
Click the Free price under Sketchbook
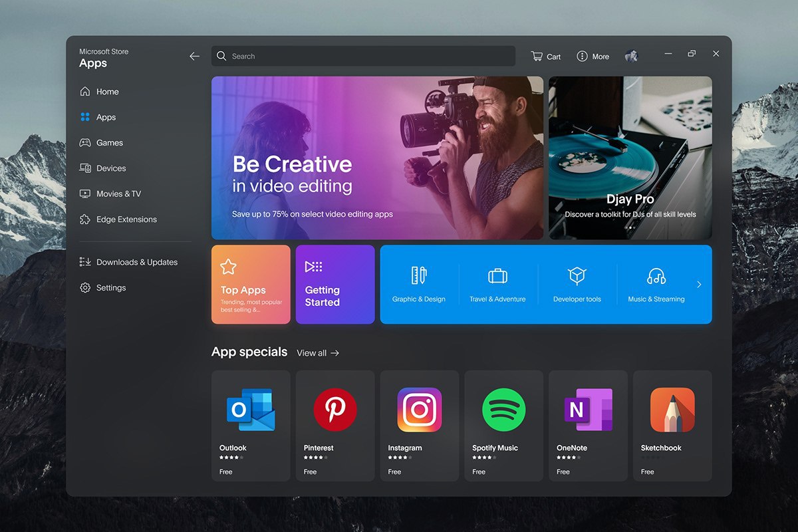tap(648, 472)
